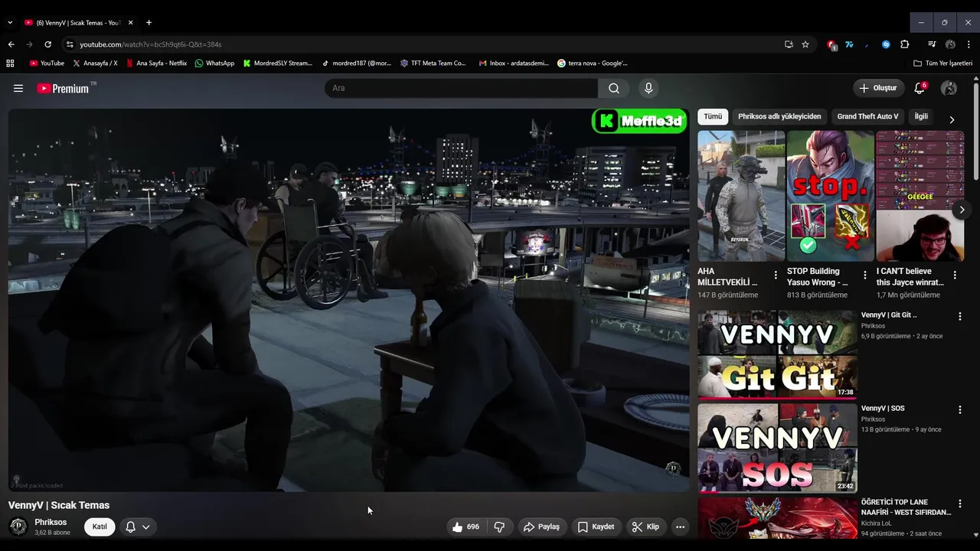
Task: Open the channel watermark in the video corner
Action: pos(673,469)
